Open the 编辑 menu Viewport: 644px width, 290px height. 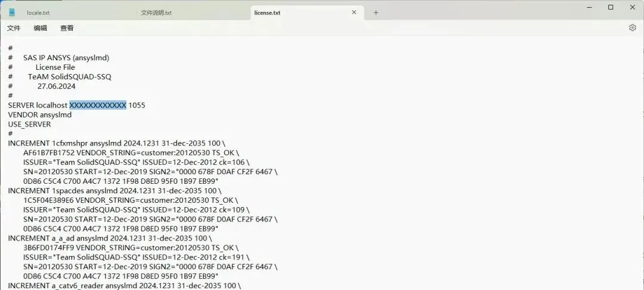[41, 28]
